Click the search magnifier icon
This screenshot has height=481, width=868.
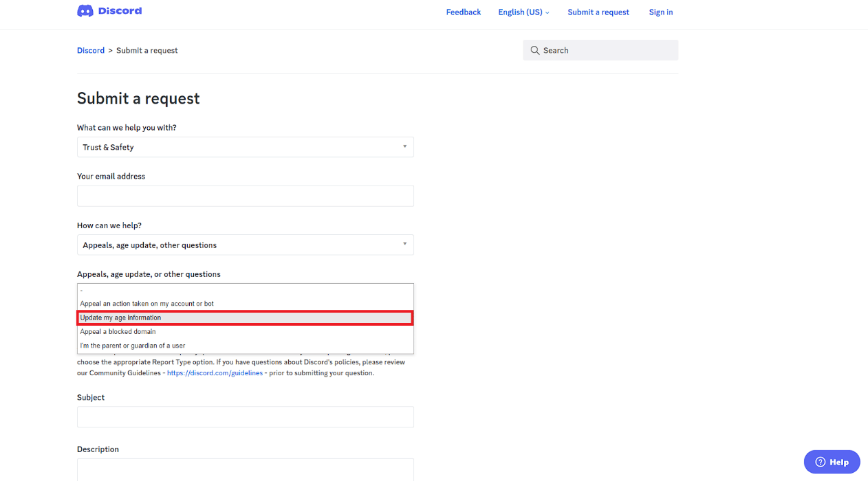pyautogui.click(x=534, y=50)
